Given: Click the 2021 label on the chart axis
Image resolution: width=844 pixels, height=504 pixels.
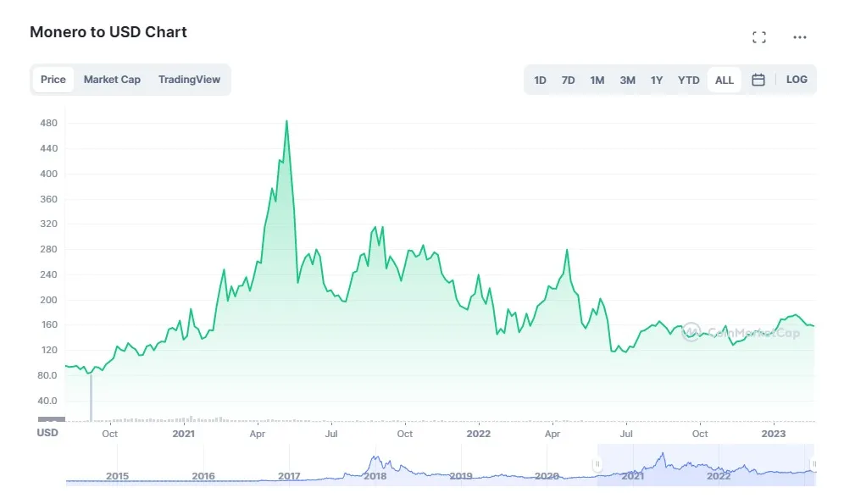Looking at the screenshot, I should coord(183,433).
